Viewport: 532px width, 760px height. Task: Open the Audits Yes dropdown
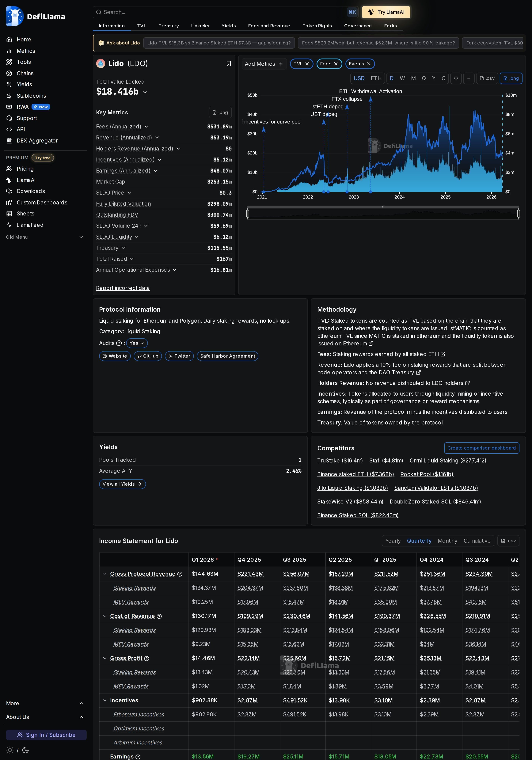[x=137, y=343]
